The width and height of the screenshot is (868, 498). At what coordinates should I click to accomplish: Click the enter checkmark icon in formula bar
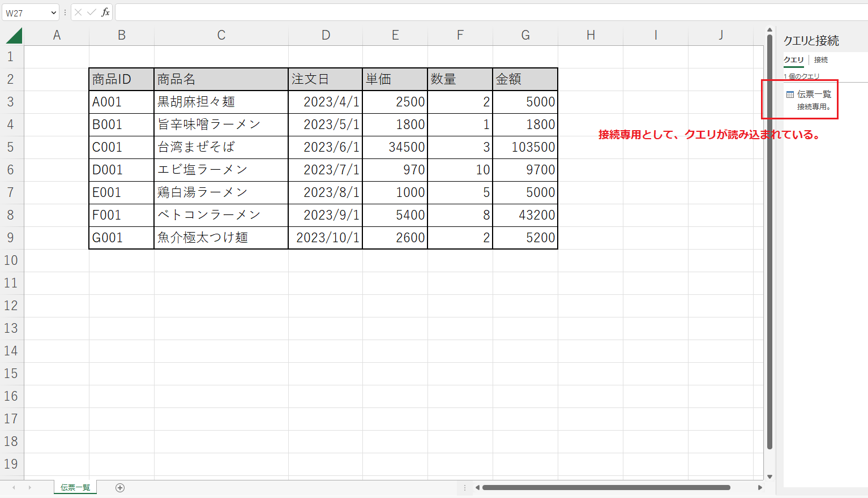point(91,12)
